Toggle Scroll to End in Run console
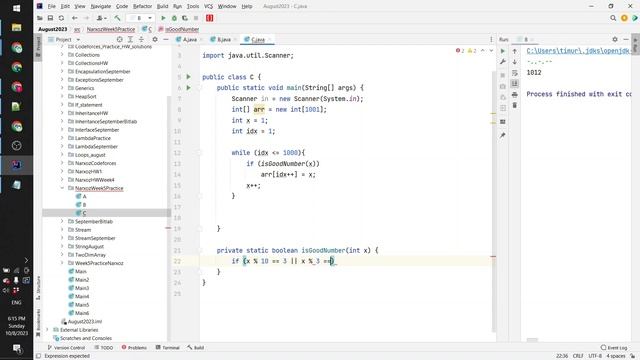 click(515, 84)
